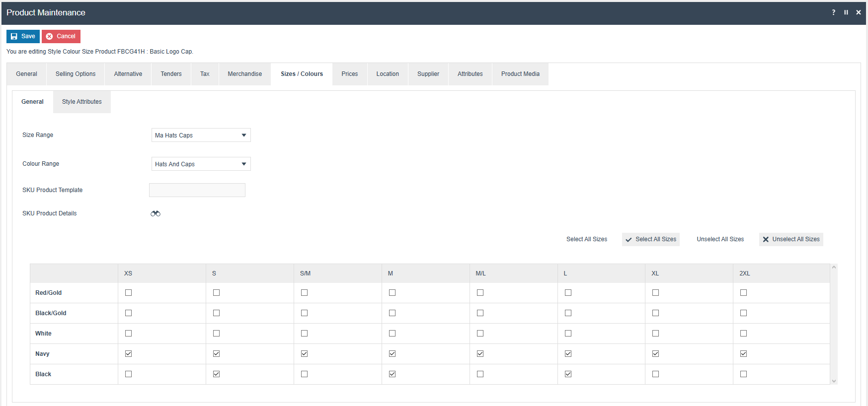Viewport: 868px width, 406px height.
Task: Open the Tenders tab
Action: tap(171, 74)
